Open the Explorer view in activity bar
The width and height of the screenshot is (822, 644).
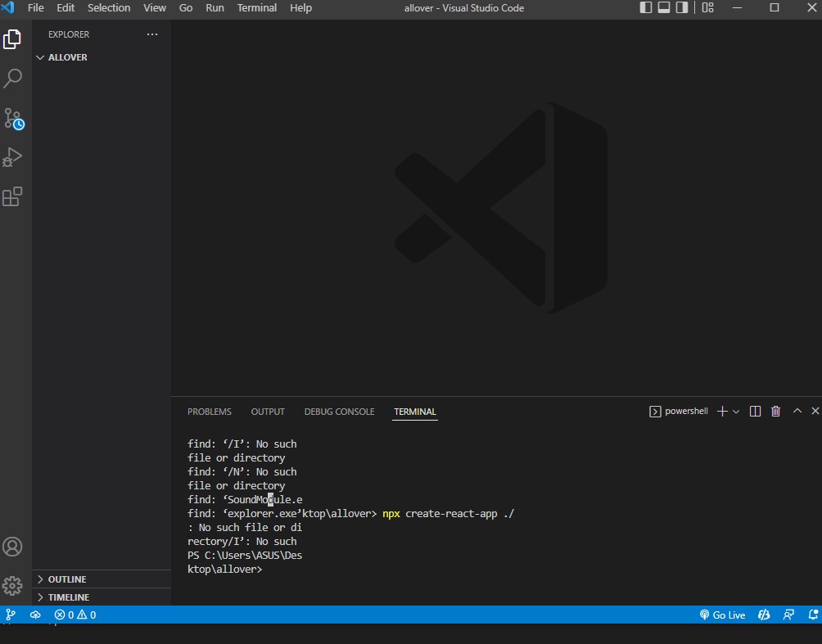[12, 39]
